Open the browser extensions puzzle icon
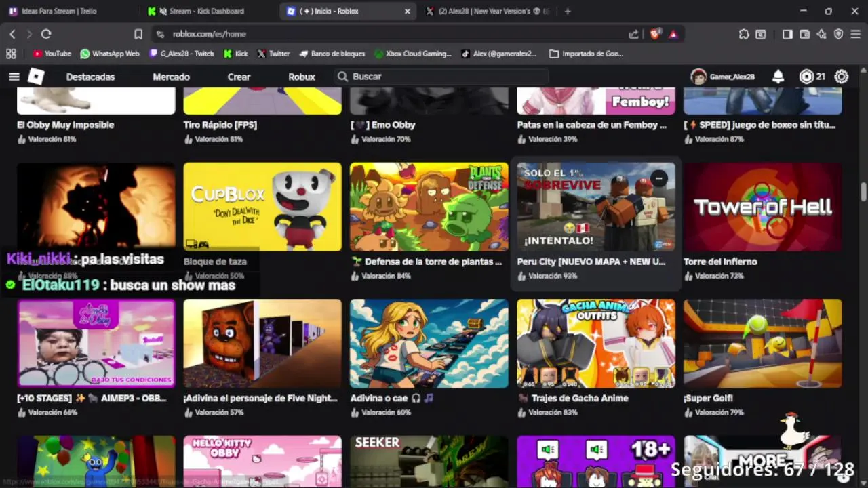 point(744,34)
